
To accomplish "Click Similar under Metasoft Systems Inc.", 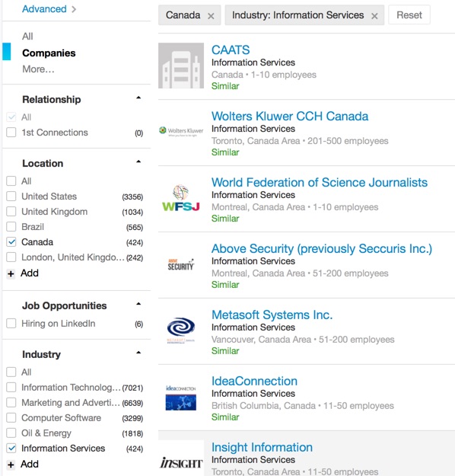I will (x=225, y=350).
